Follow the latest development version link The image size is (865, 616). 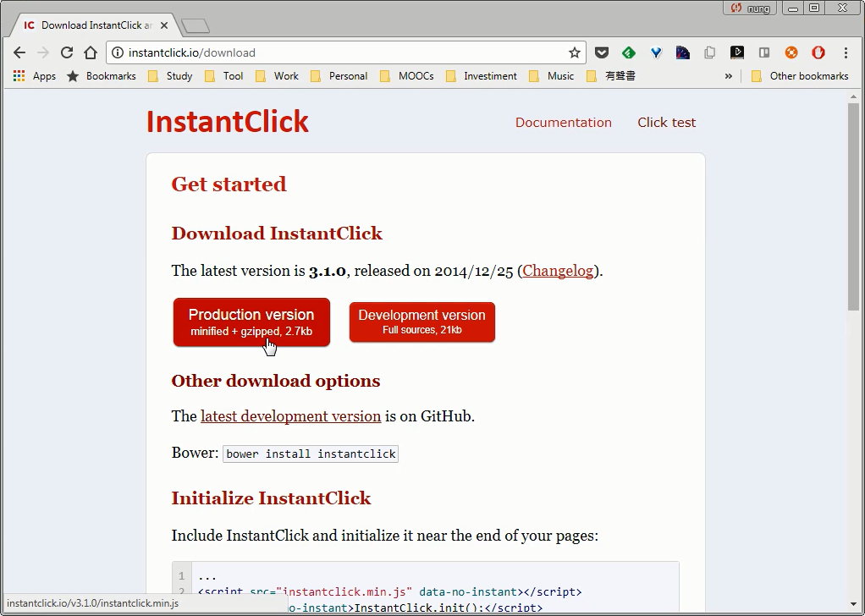point(290,416)
